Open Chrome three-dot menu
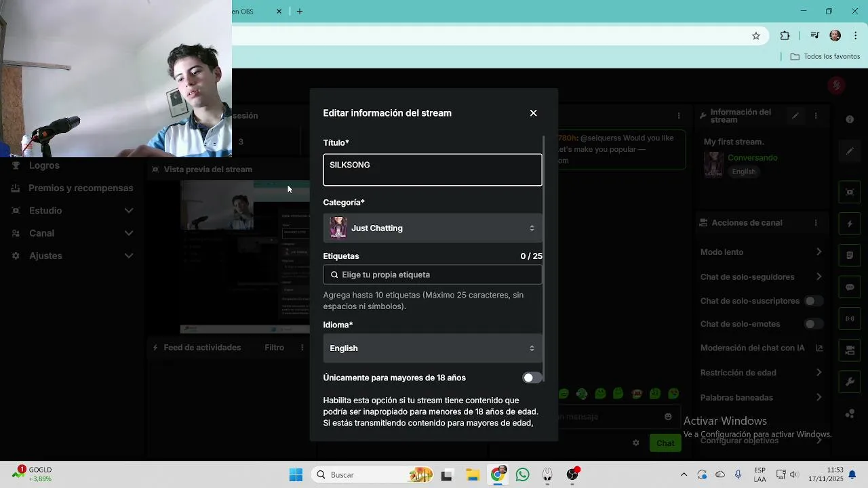The height and width of the screenshot is (488, 868). pos(856,36)
